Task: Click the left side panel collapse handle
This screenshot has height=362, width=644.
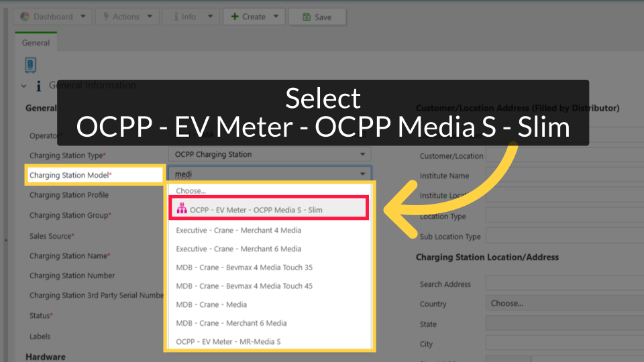Action: point(6,240)
